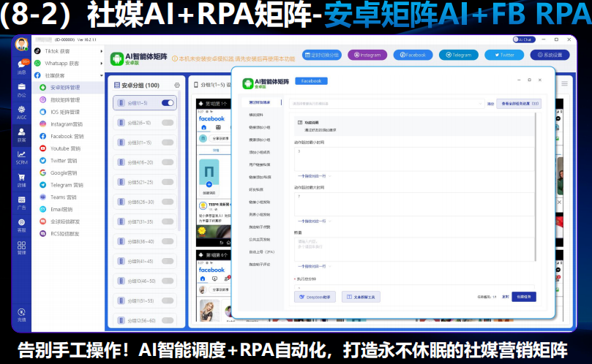Open Google营销 tree item
Viewport: 592px width, 364px height.
pyautogui.click(x=64, y=172)
